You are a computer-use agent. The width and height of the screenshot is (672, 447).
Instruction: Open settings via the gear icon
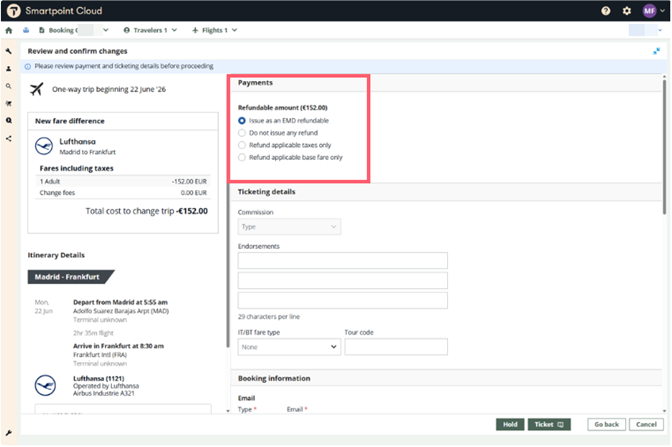pos(627,10)
